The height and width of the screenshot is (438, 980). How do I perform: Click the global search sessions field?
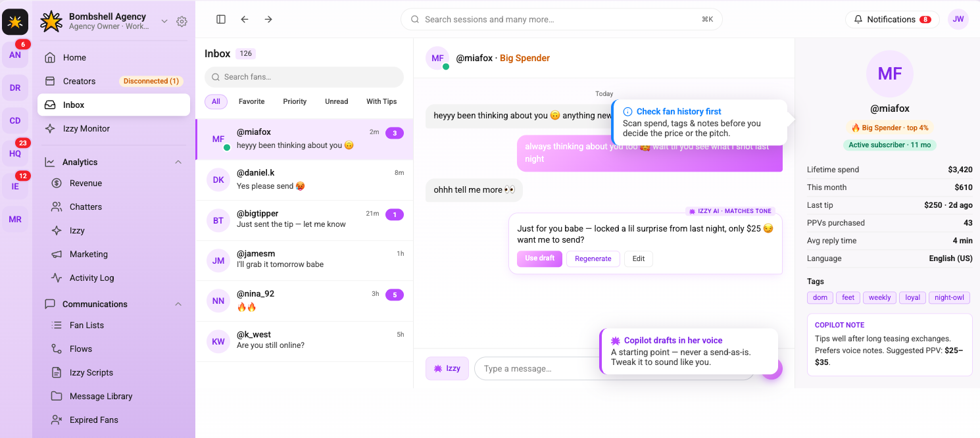[x=562, y=20]
